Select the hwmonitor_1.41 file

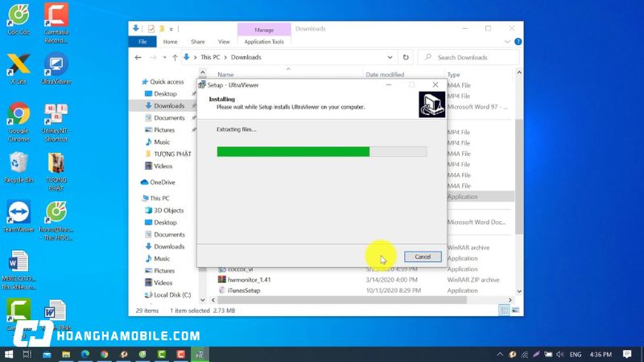pos(249,279)
